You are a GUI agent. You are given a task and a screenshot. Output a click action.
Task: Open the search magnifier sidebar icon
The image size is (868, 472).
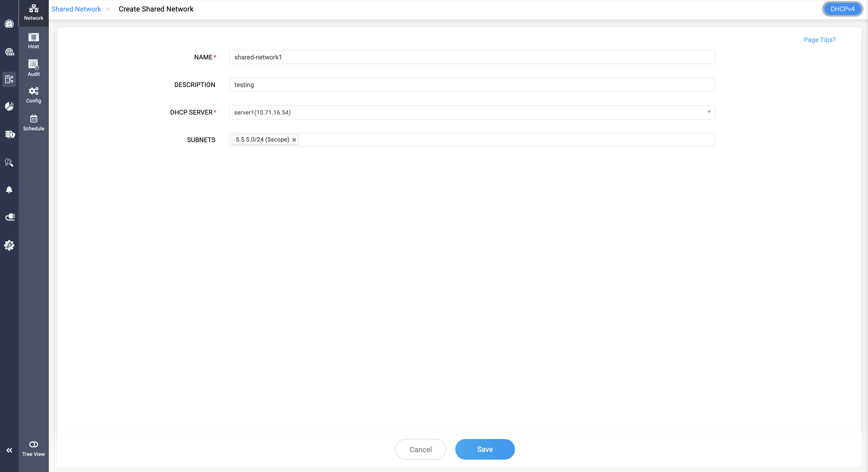coord(9,163)
